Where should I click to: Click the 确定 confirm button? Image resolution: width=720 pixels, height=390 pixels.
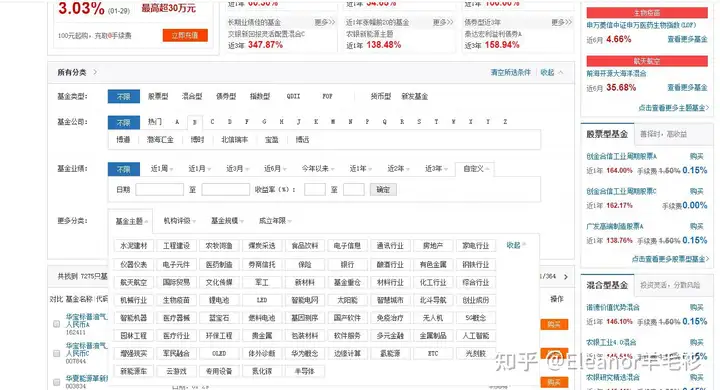[383, 190]
